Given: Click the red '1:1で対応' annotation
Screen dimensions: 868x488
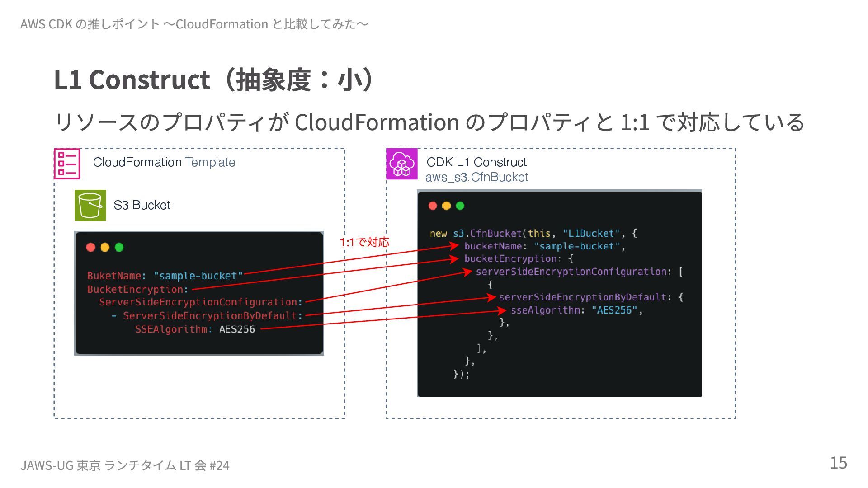Looking at the screenshot, I should tap(364, 242).
